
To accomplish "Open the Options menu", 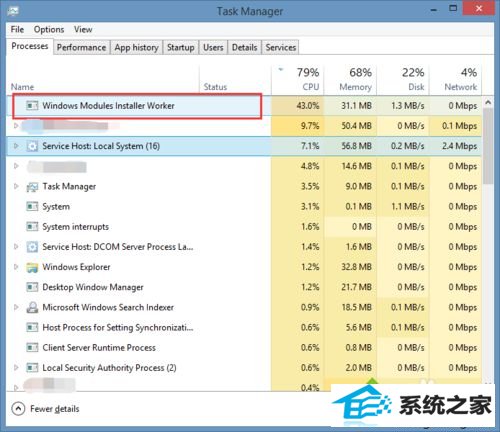I will [x=49, y=29].
